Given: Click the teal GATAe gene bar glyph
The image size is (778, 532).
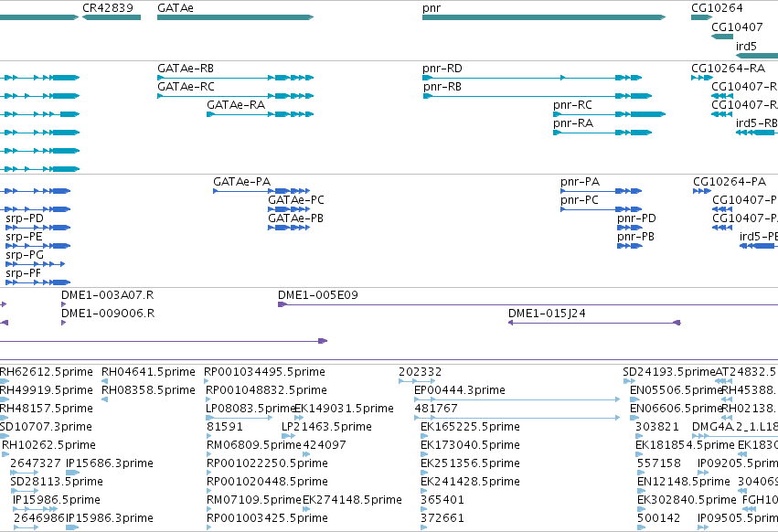Looking at the screenshot, I should (x=235, y=17).
